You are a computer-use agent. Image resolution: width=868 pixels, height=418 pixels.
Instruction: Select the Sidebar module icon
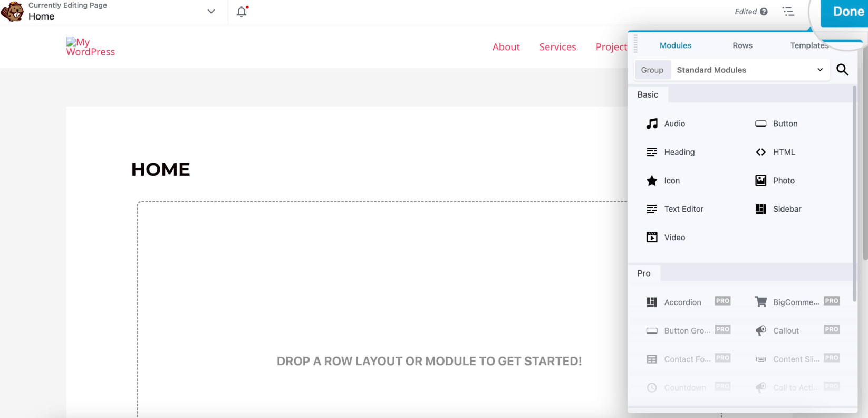pos(760,209)
